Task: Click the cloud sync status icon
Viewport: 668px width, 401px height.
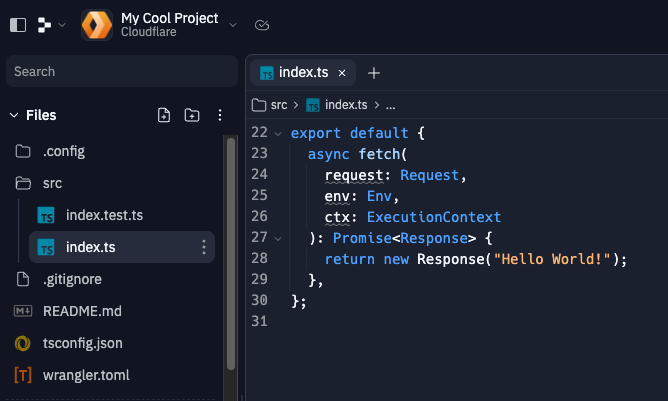Action: tap(262, 25)
